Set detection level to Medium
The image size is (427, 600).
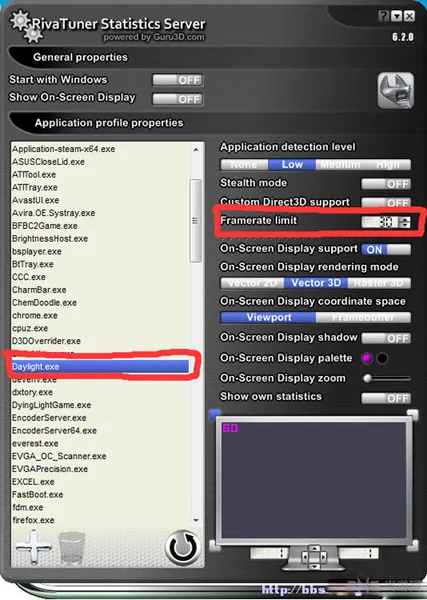click(x=340, y=165)
